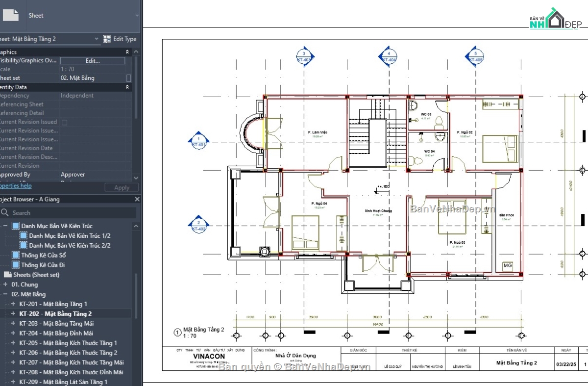The width and height of the screenshot is (588, 386).
Task: Select 'Thống Kê Cửa Đi' schedule
Action: pos(43,265)
